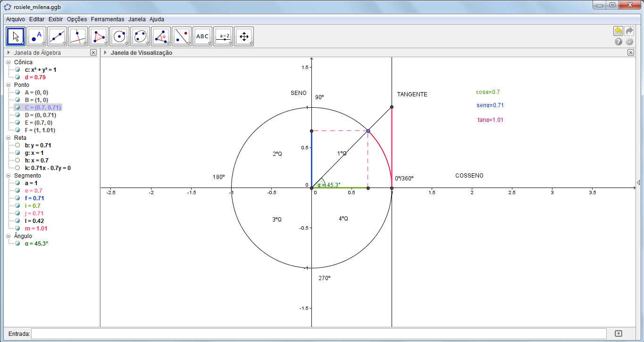
Task: Click the Redo arrow icon
Action: [629, 31]
